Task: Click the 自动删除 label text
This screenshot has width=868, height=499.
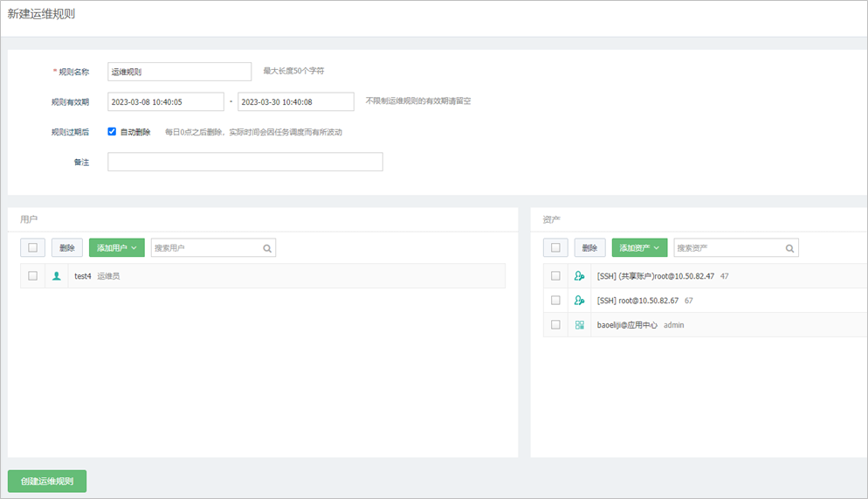Action: coord(135,132)
